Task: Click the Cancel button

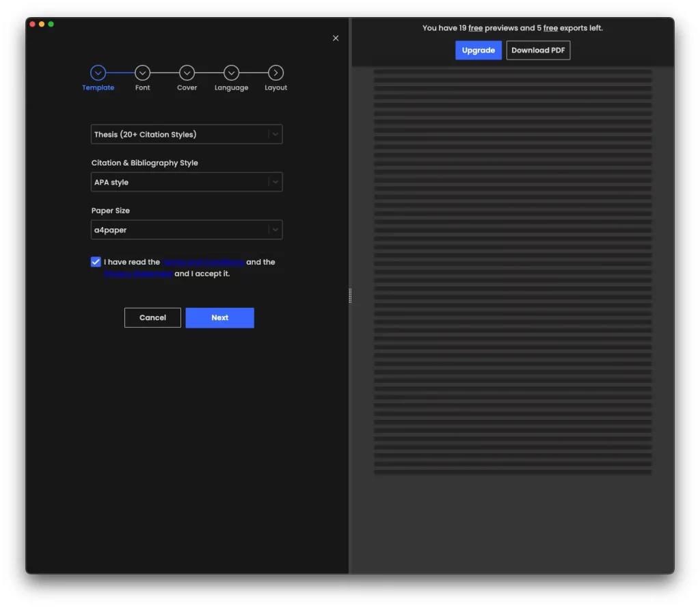Action: [152, 317]
